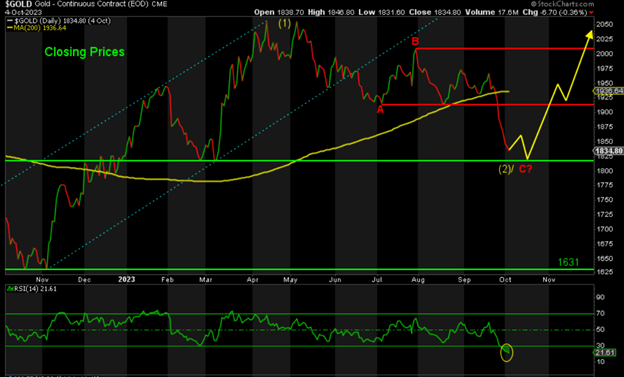Screen dimensions: 624x377
Task: Click the 1725 price axis label
Action: click(604, 215)
